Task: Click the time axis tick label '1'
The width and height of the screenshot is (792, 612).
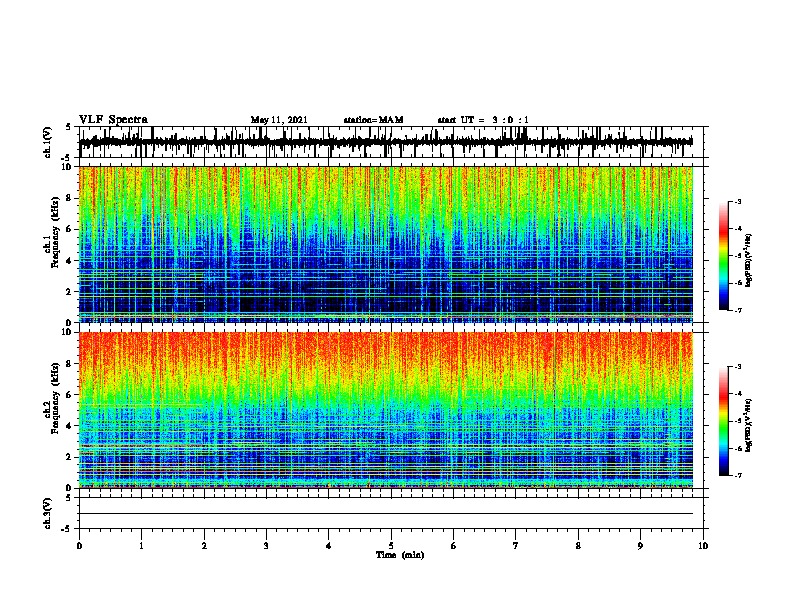Action: click(x=141, y=546)
